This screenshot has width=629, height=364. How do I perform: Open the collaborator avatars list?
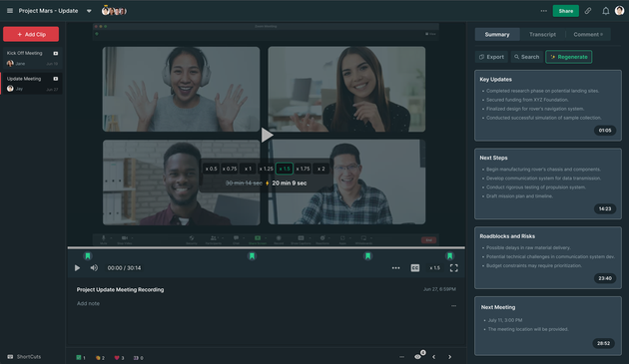click(x=114, y=11)
